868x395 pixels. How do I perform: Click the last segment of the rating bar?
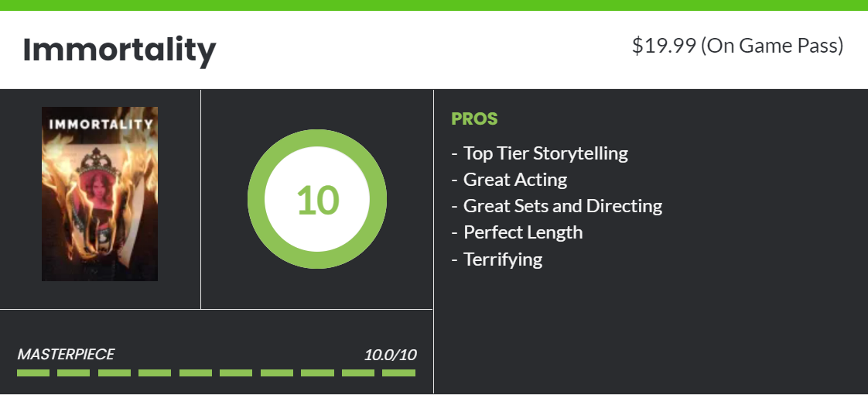[x=398, y=373]
